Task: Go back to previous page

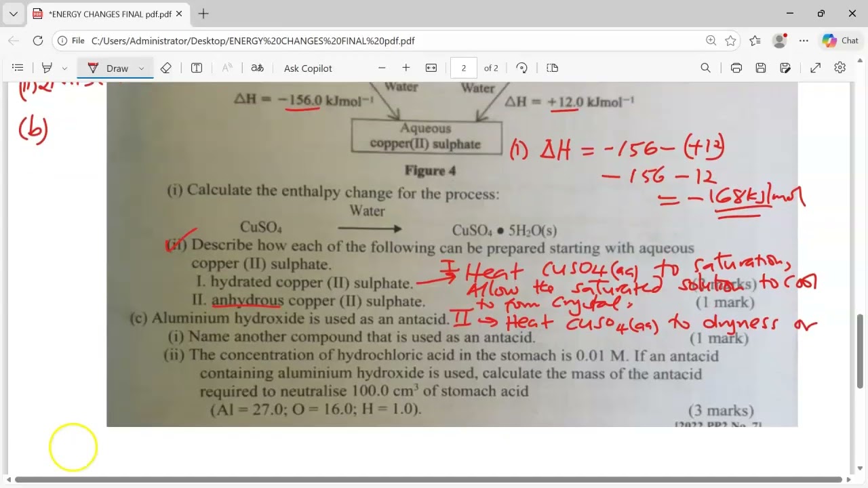Action: (14, 41)
